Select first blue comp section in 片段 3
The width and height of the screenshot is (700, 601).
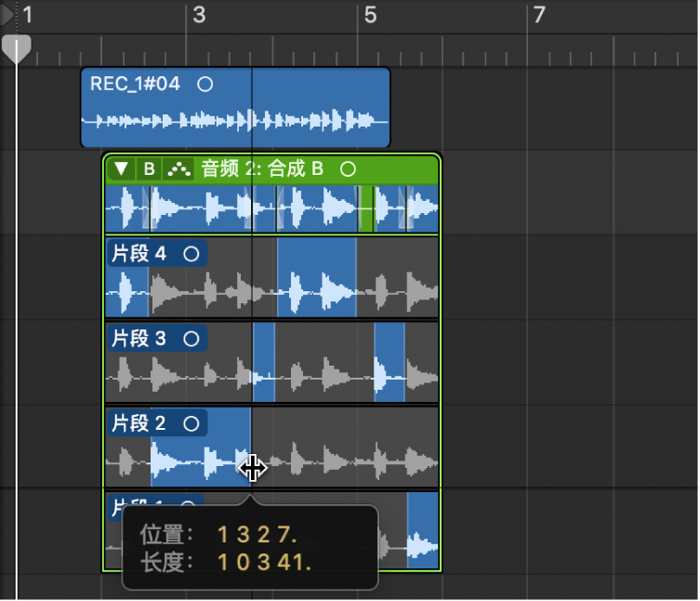click(264, 362)
